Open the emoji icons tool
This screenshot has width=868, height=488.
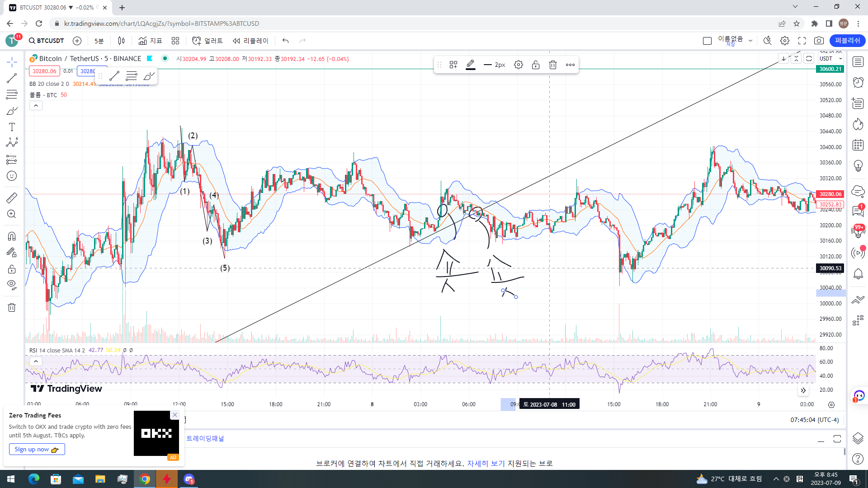coord(12,176)
